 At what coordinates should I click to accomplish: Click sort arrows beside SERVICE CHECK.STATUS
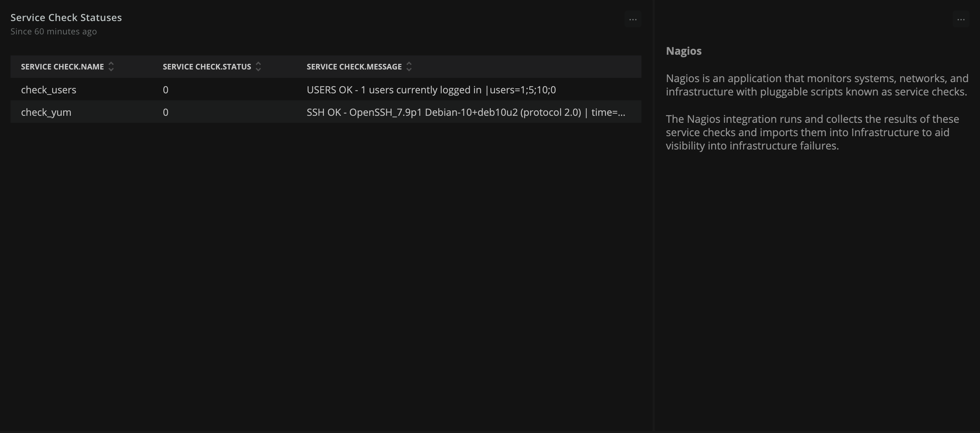pos(258,67)
